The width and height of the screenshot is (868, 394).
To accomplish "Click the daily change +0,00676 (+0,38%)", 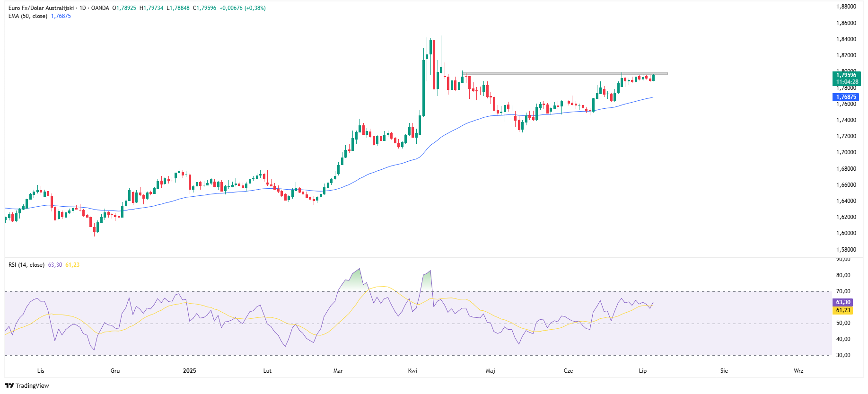I will tap(243, 8).
